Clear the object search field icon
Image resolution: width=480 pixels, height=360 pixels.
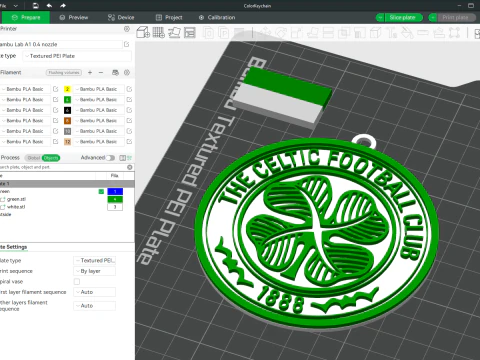(x=130, y=167)
